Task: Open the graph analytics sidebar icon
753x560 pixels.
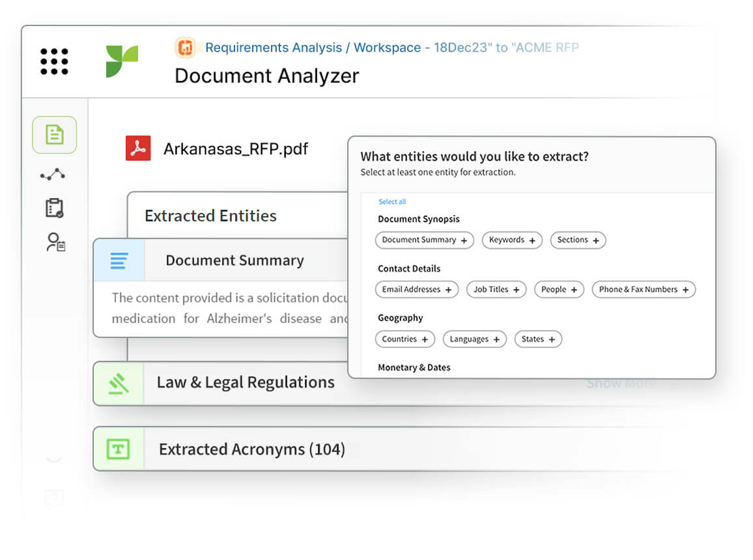Action: tap(53, 175)
